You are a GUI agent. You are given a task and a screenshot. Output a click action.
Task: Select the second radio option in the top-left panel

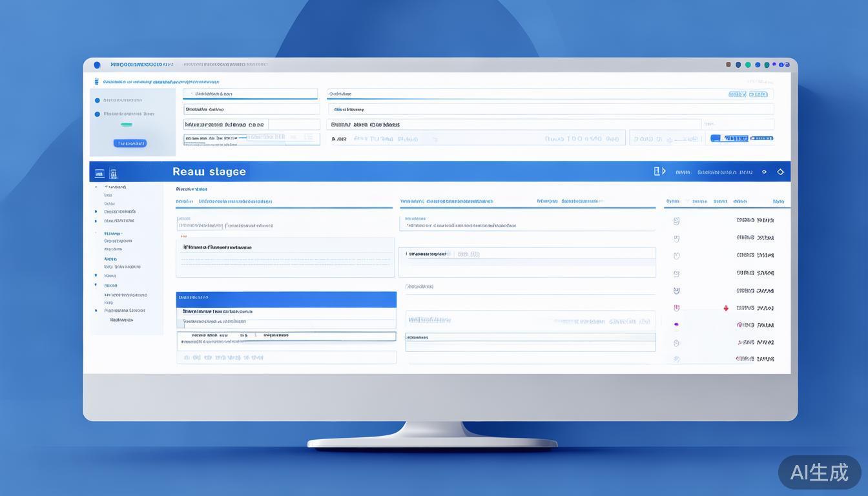pyautogui.click(x=98, y=114)
